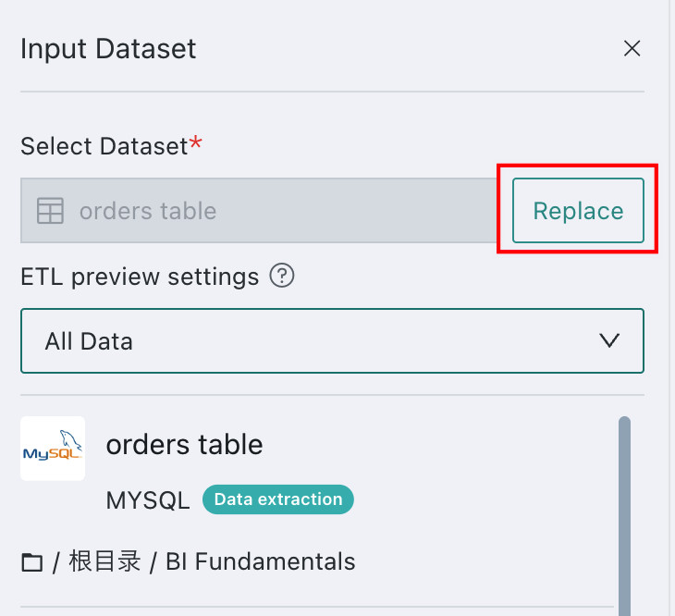Click the orders table dataset title
675x616 pixels.
(x=184, y=445)
